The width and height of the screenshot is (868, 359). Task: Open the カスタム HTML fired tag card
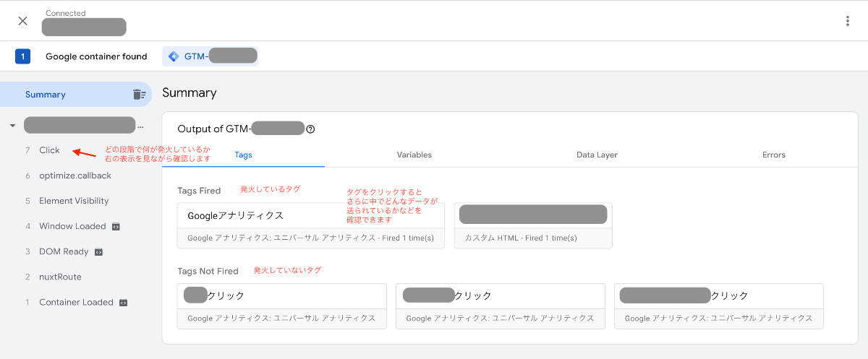click(533, 225)
